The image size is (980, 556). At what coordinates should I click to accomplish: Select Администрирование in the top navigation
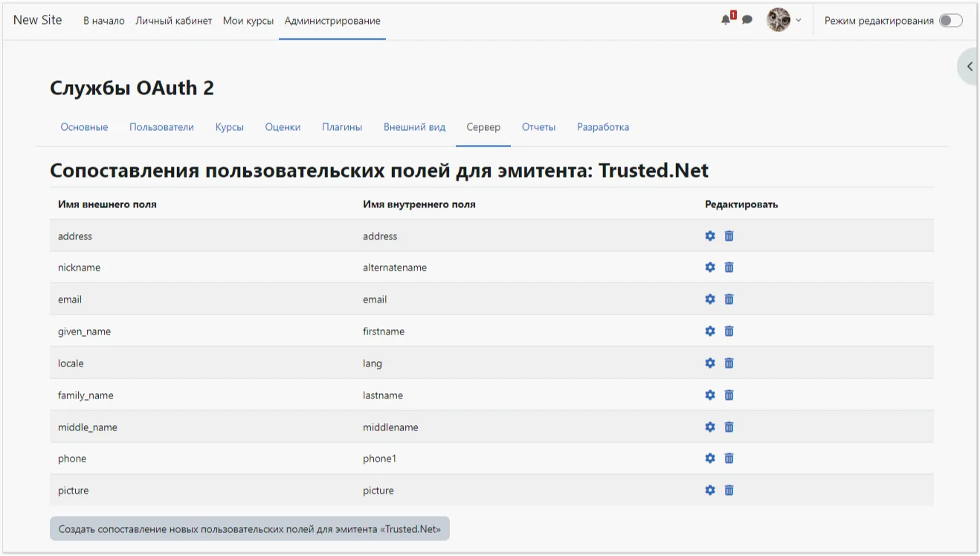tap(332, 20)
